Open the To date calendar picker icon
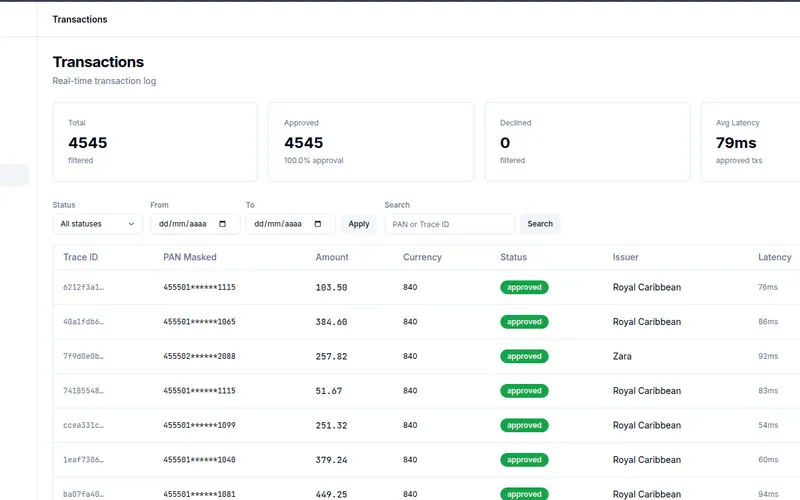800x500 pixels. [x=318, y=224]
